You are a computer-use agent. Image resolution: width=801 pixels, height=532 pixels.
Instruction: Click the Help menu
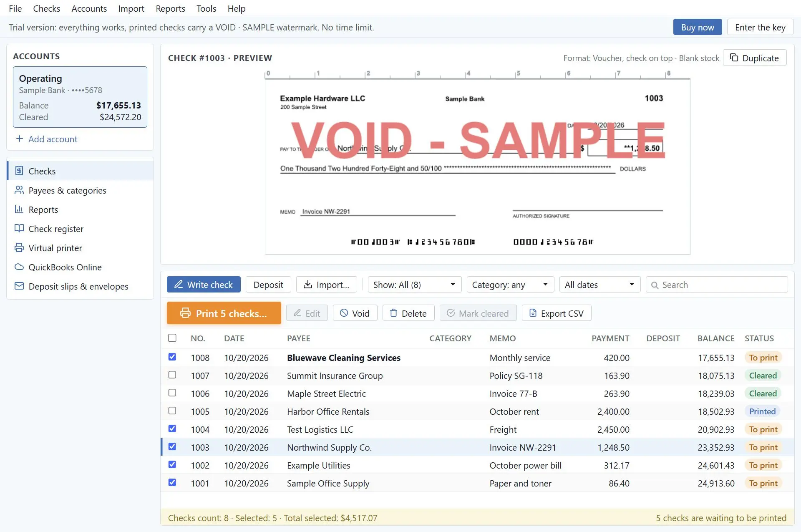(x=237, y=8)
